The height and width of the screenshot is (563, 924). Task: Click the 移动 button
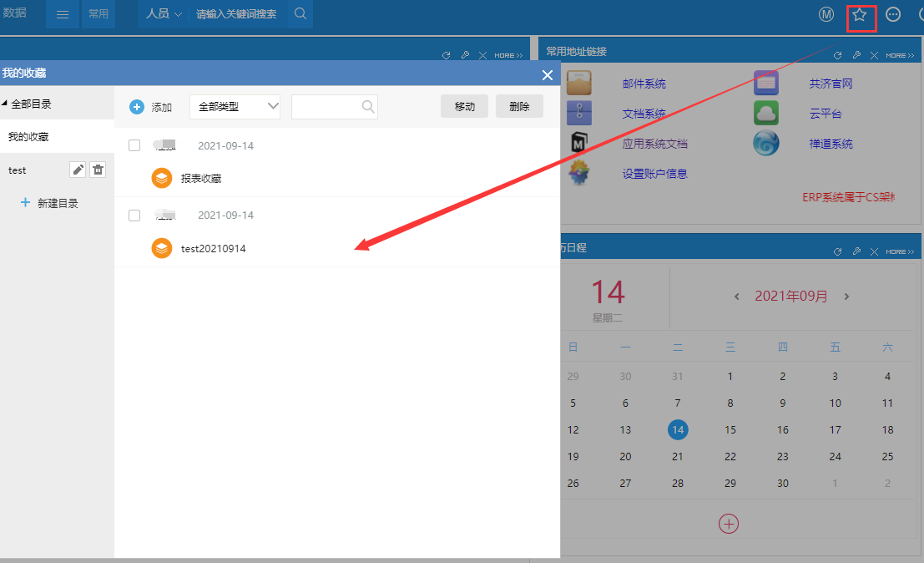click(x=464, y=107)
